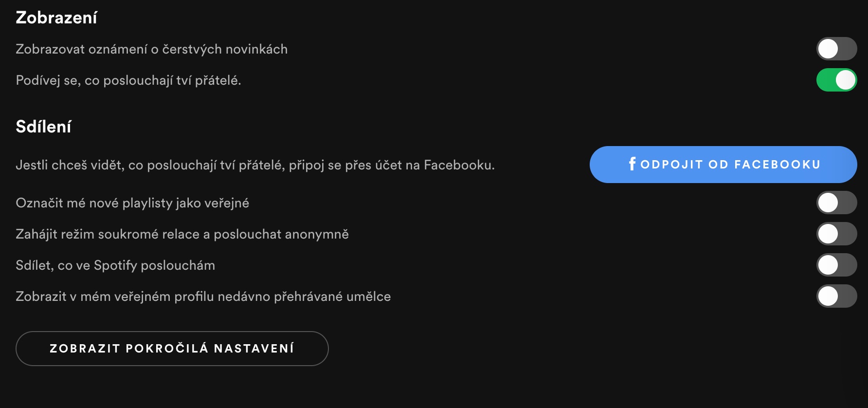Switch on 'Sdílet, co ve Spotify poslouchám'
868x408 pixels.
(836, 265)
